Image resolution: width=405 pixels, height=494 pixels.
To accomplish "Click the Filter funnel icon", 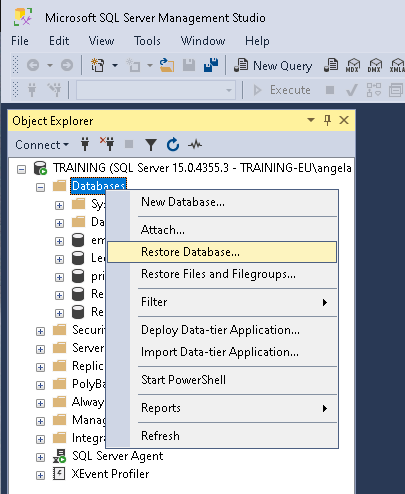I will (151, 145).
